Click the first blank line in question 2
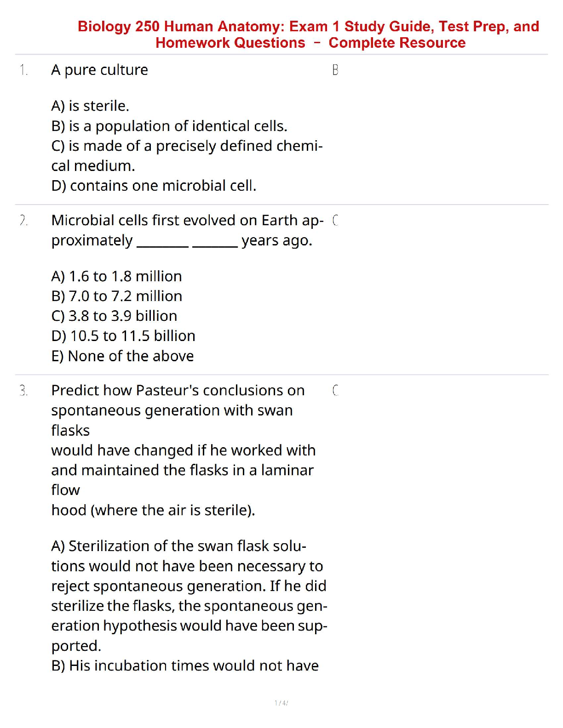 pos(163,245)
